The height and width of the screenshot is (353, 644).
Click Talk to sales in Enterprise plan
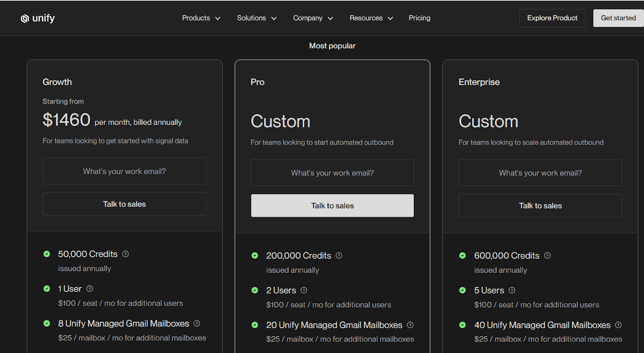[540, 206]
